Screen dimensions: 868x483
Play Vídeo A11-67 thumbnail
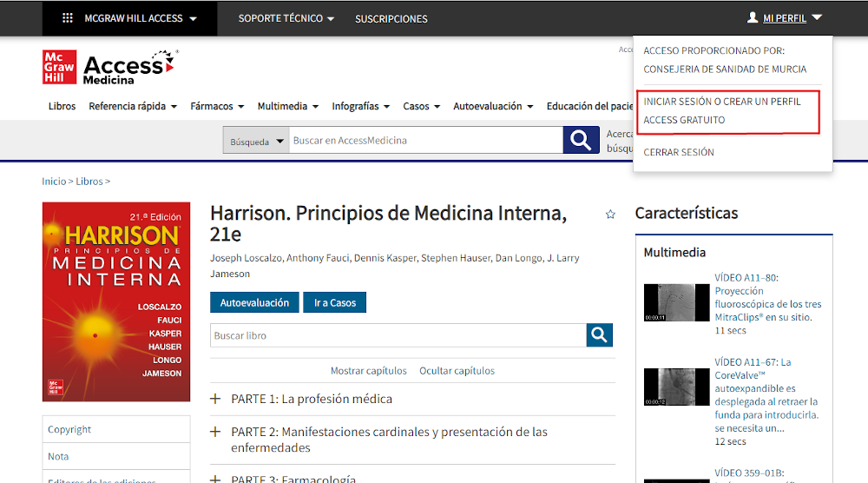pyautogui.click(x=676, y=387)
